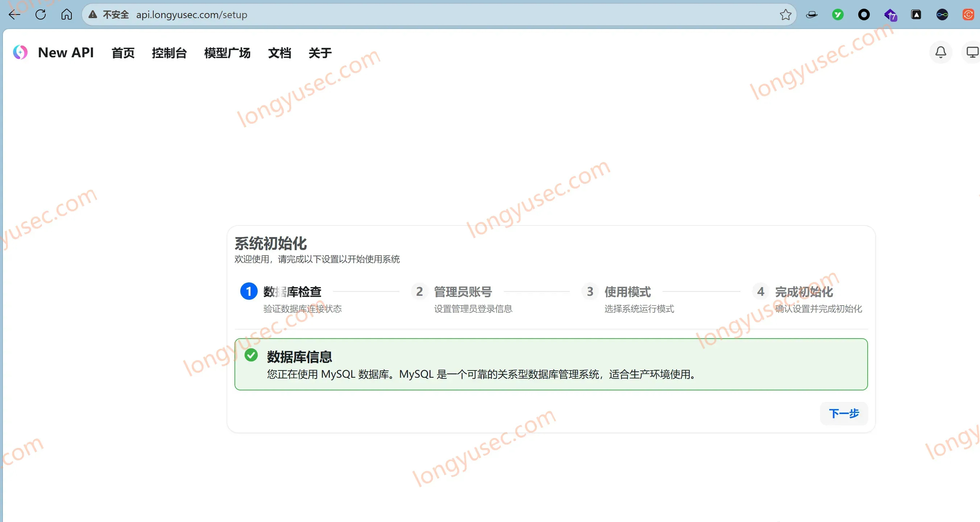
Task: Click the browser back arrow
Action: (x=14, y=15)
